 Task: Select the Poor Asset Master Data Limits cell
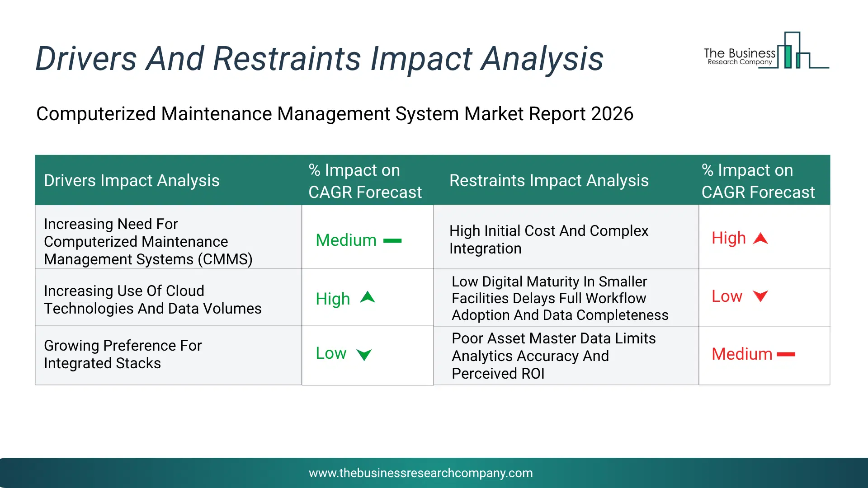click(566, 356)
